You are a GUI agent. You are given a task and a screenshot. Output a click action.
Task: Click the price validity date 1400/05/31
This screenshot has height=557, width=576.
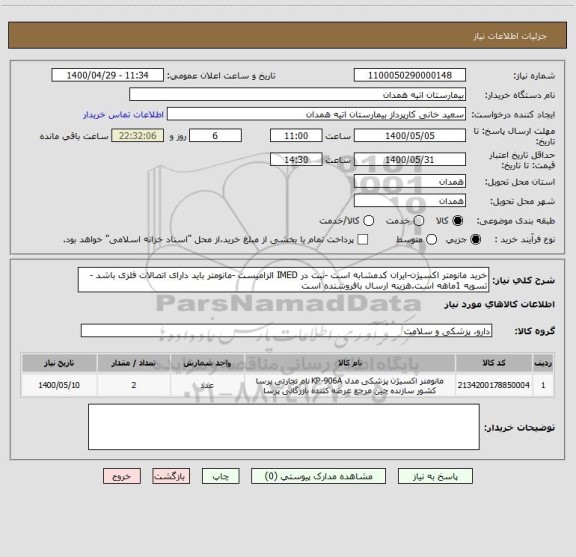click(x=410, y=159)
